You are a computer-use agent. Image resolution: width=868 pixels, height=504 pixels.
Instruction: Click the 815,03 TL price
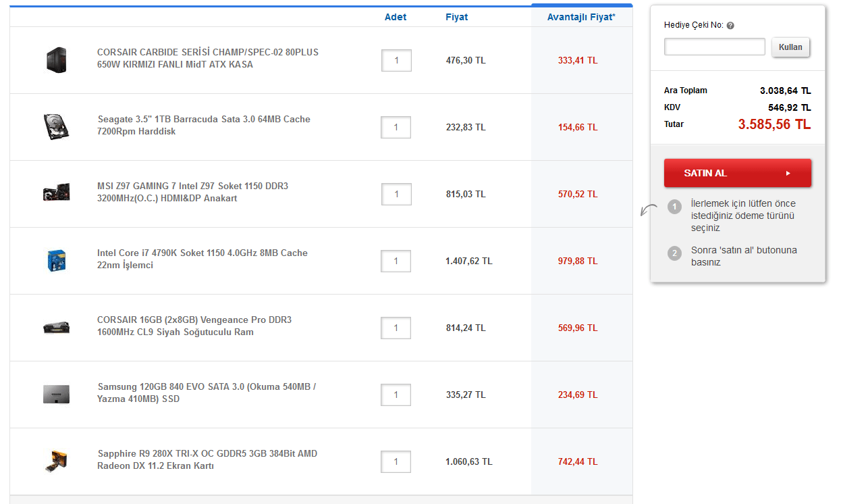pos(466,194)
